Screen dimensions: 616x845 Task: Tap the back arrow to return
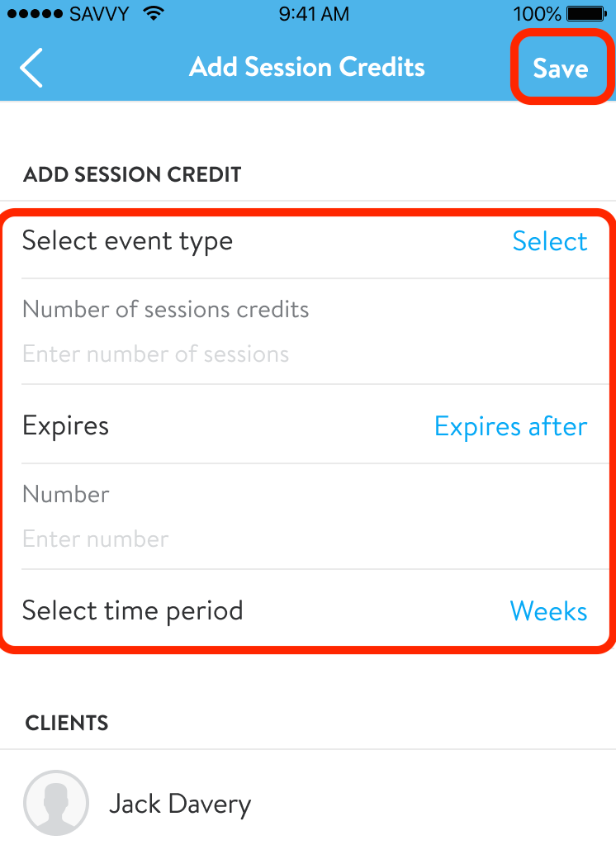pyautogui.click(x=31, y=67)
